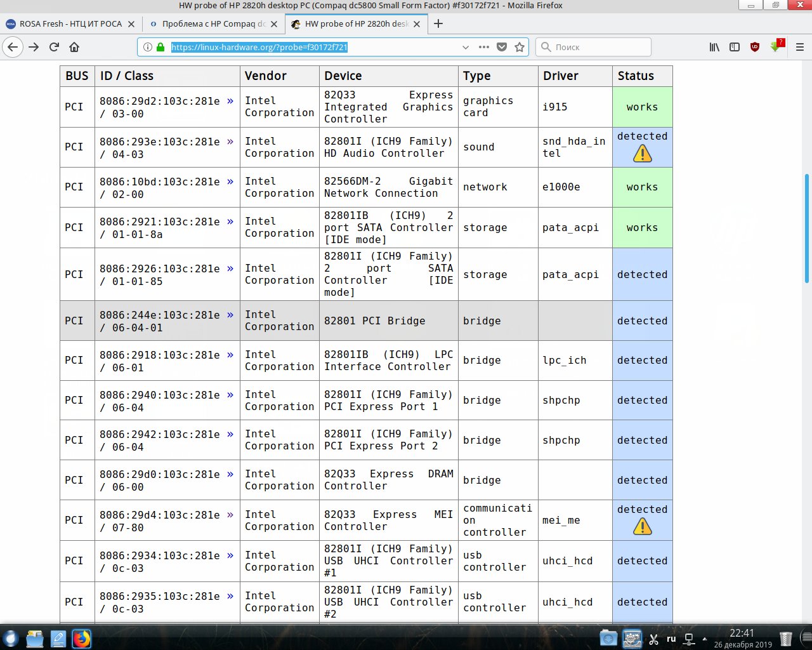View the secure connection padlock details
The image size is (812, 650).
[160, 47]
